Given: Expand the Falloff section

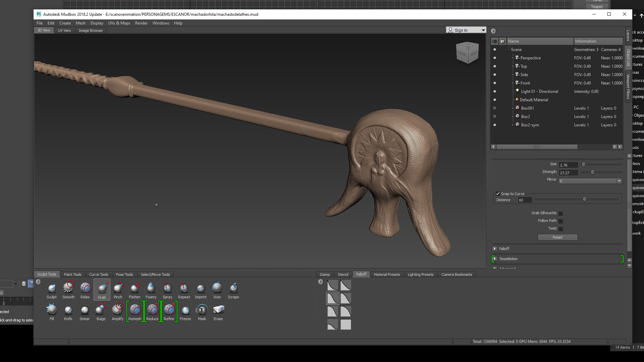Looking at the screenshot, I should 495,249.
